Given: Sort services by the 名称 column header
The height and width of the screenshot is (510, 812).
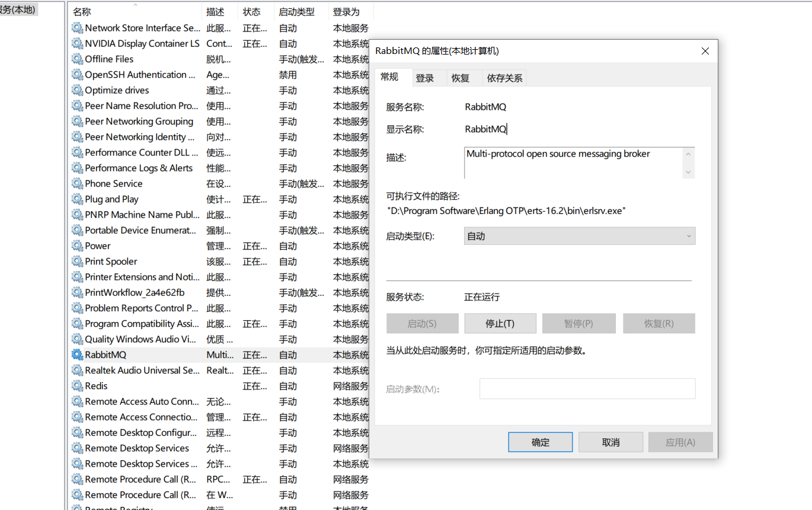Looking at the screenshot, I should pyautogui.click(x=136, y=12).
